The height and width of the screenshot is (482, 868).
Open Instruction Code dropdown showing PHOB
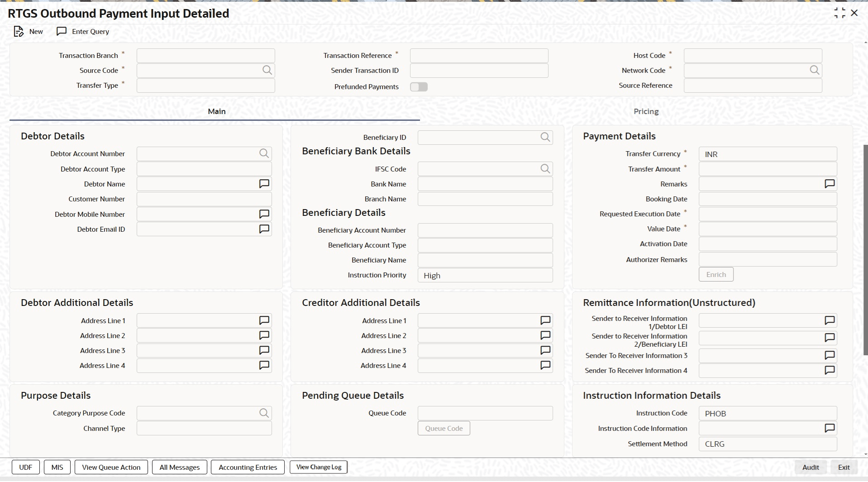[x=768, y=413]
